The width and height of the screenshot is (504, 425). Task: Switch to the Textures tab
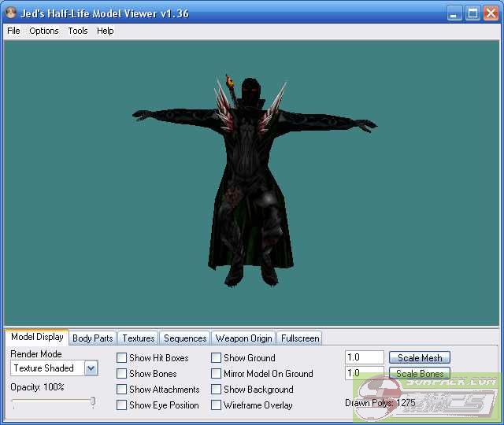pos(139,338)
